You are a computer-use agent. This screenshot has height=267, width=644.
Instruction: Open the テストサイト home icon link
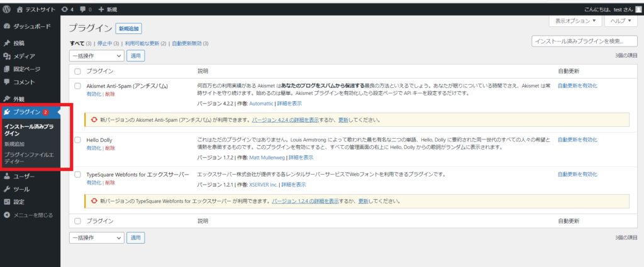point(19,9)
